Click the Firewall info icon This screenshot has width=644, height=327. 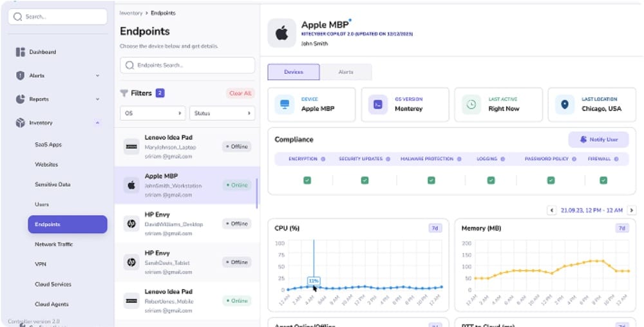tap(616, 159)
